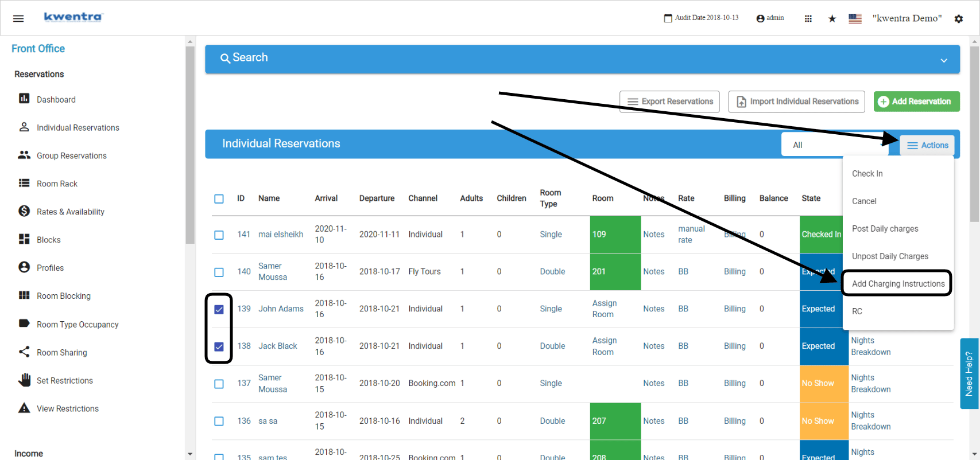980x460 pixels.
Task: Click room type Single for reservation 137
Action: pos(551,383)
